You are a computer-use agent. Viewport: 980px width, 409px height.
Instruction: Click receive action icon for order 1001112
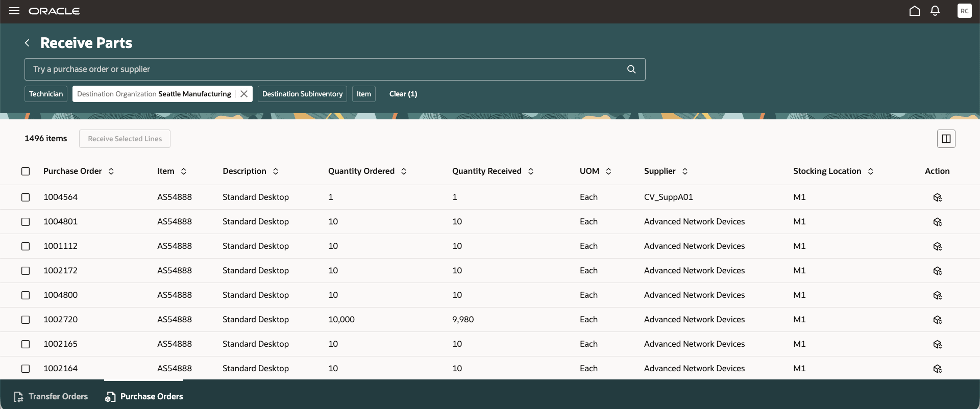pyautogui.click(x=937, y=246)
